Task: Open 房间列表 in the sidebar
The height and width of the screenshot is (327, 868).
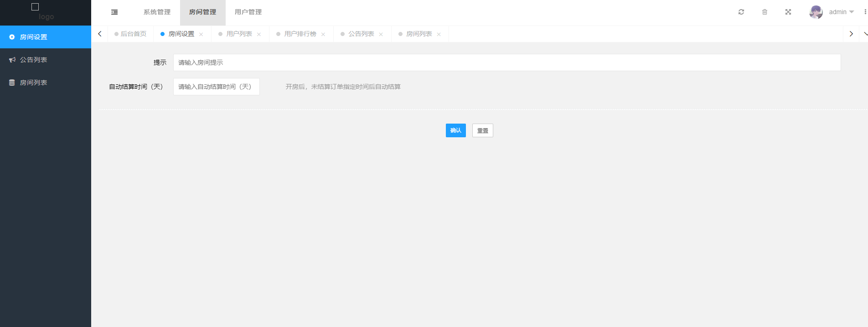Action: (46, 83)
